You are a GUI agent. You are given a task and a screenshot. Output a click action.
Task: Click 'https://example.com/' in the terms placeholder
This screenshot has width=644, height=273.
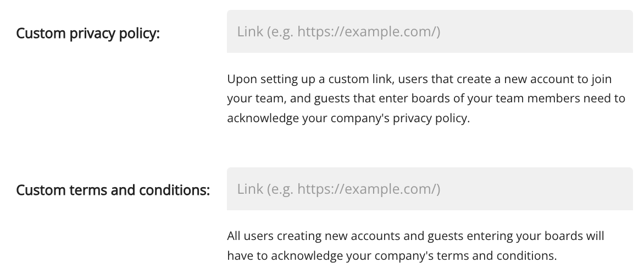(367, 189)
